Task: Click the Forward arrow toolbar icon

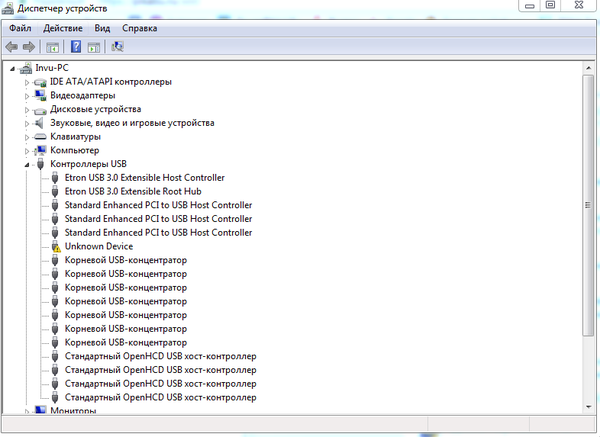Action: click(x=29, y=47)
